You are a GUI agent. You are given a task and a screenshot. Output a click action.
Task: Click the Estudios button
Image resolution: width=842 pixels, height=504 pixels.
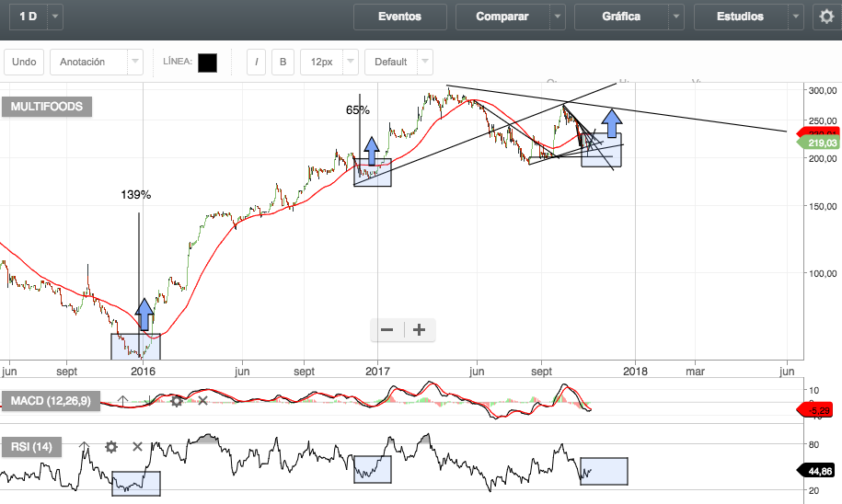741,17
